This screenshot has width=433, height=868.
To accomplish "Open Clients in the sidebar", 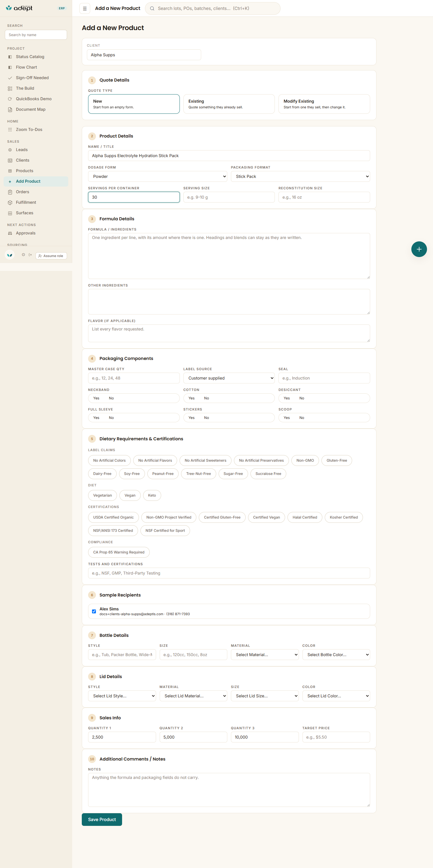I will [x=36, y=160].
